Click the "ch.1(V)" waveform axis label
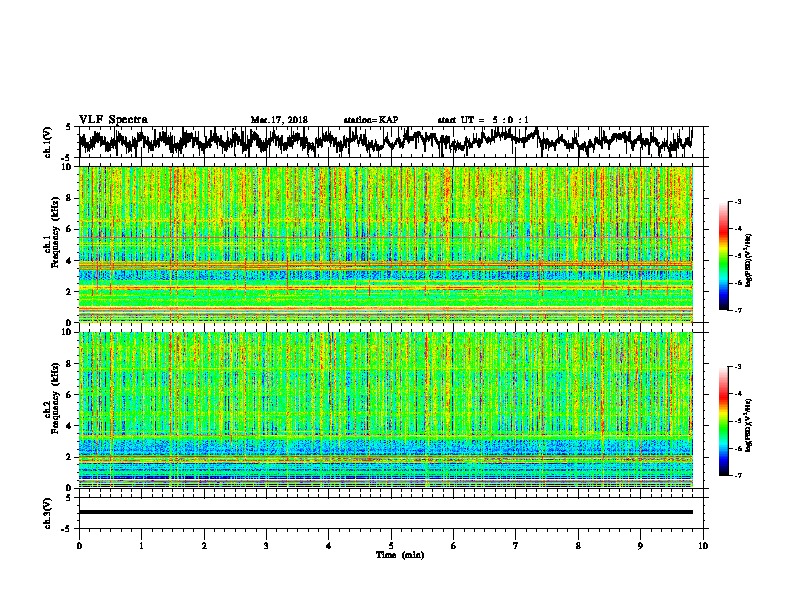 click(48, 142)
